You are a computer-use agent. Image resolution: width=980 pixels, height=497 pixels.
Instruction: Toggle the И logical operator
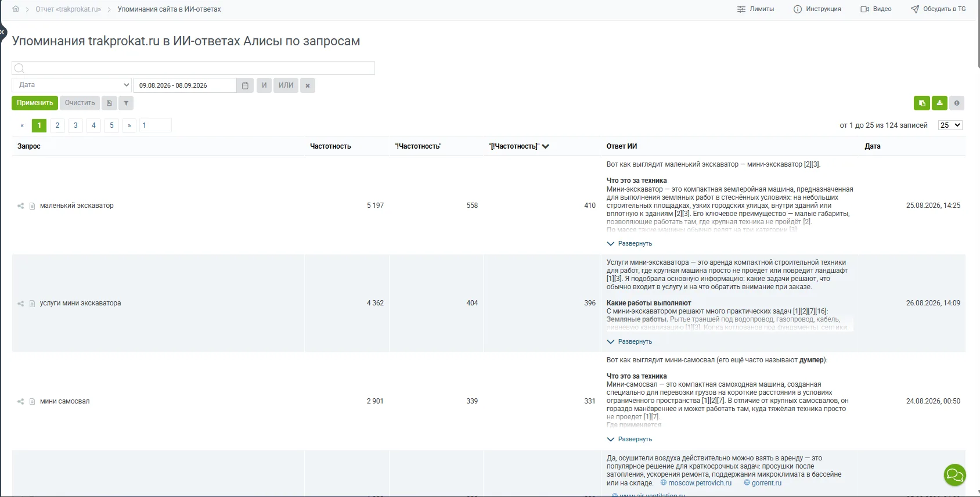coord(264,85)
